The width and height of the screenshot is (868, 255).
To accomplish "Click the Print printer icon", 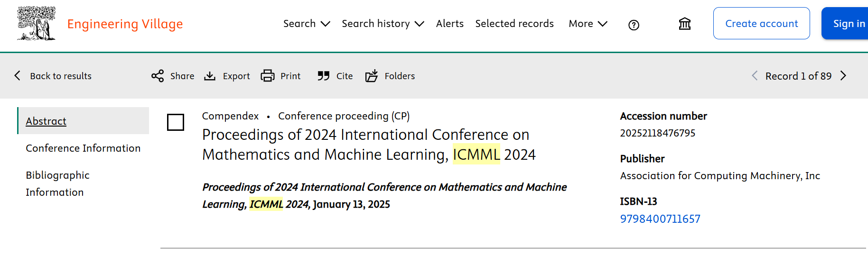I will (268, 76).
